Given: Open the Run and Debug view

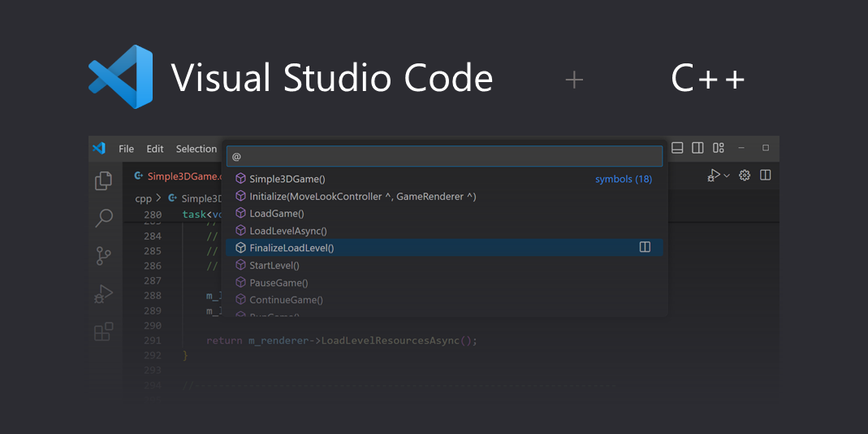Looking at the screenshot, I should (104, 293).
